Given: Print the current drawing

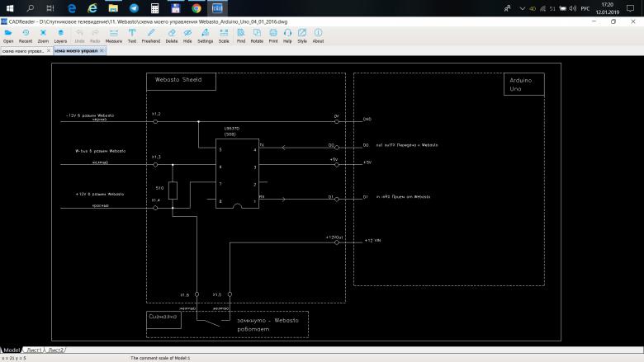Looking at the screenshot, I should [273, 35].
